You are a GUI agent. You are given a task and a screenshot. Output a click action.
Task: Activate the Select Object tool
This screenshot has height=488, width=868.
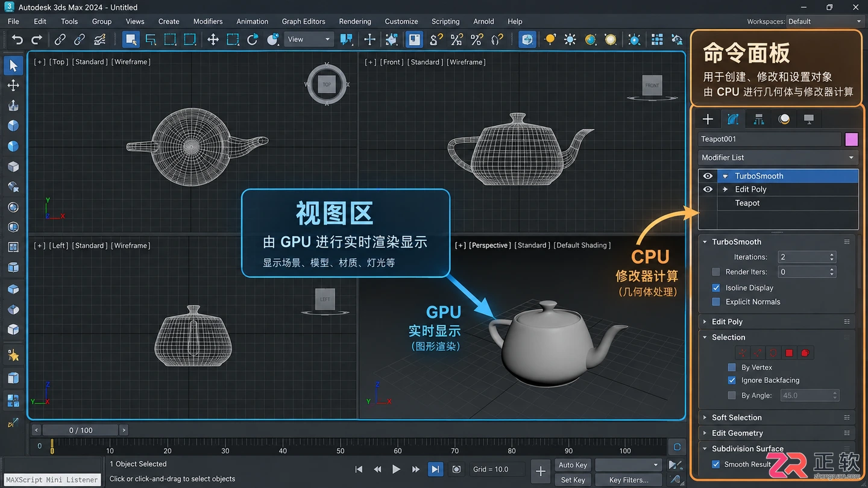click(x=131, y=40)
